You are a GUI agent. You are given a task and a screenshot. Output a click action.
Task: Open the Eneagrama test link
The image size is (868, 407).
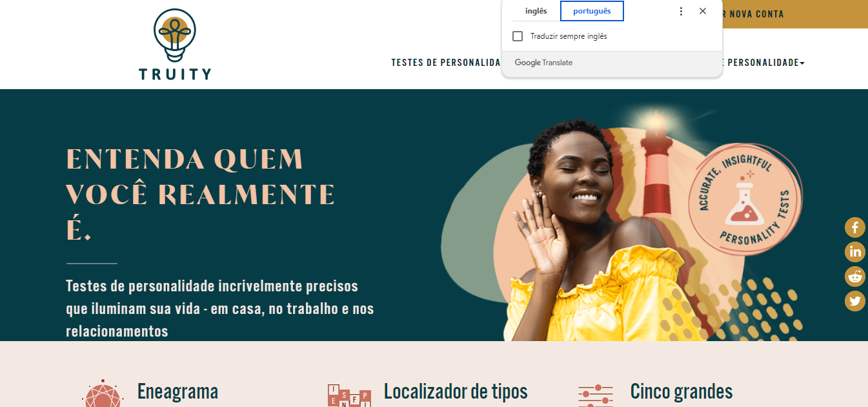(x=177, y=391)
